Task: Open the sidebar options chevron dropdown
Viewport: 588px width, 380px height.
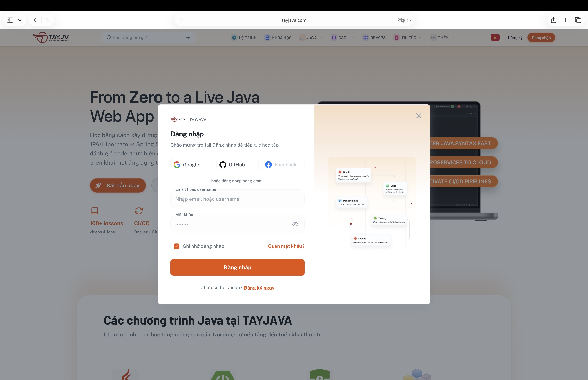Action: 20,20
